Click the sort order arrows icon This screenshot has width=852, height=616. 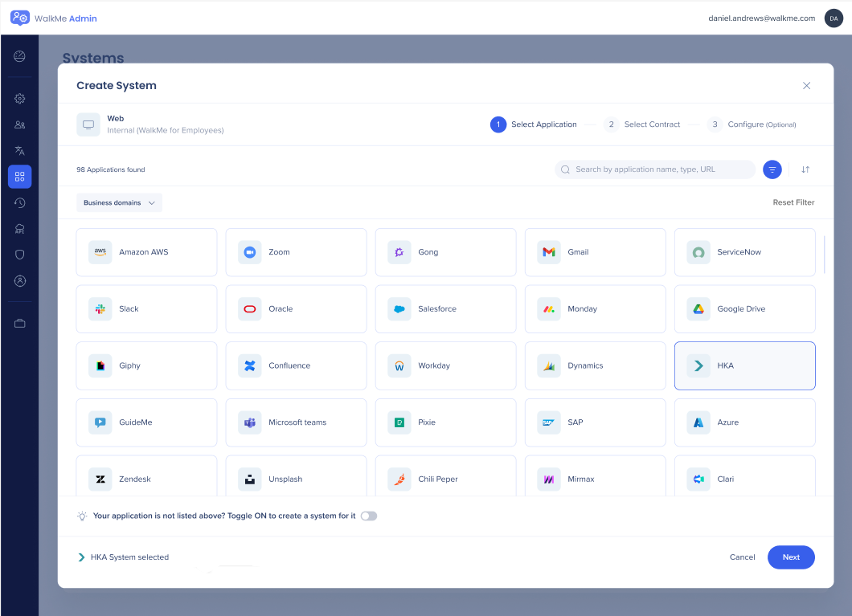(x=805, y=169)
